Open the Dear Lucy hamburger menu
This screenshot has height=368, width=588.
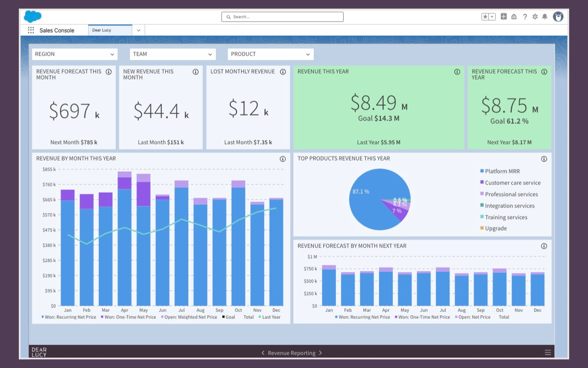point(548,353)
